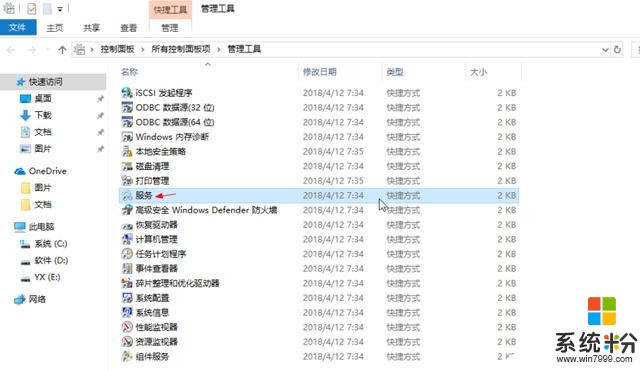The width and height of the screenshot is (640, 370).
Task: Click the 快捷方式 type cell of 服务
Action: [403, 195]
